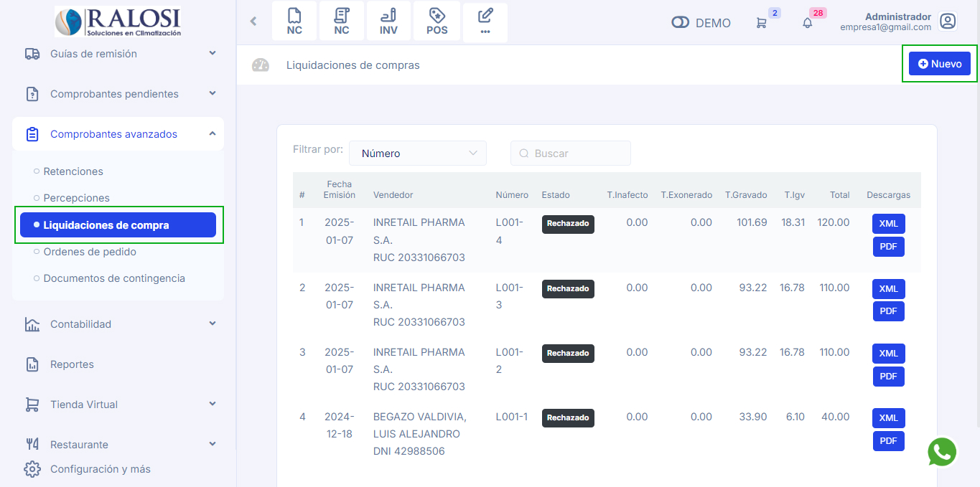Collapse Comprobantes avanzados chevron
980x487 pixels.
[213, 133]
